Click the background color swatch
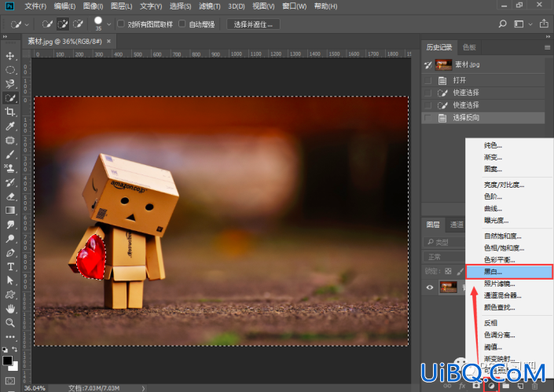The image size is (554, 392). click(x=14, y=368)
